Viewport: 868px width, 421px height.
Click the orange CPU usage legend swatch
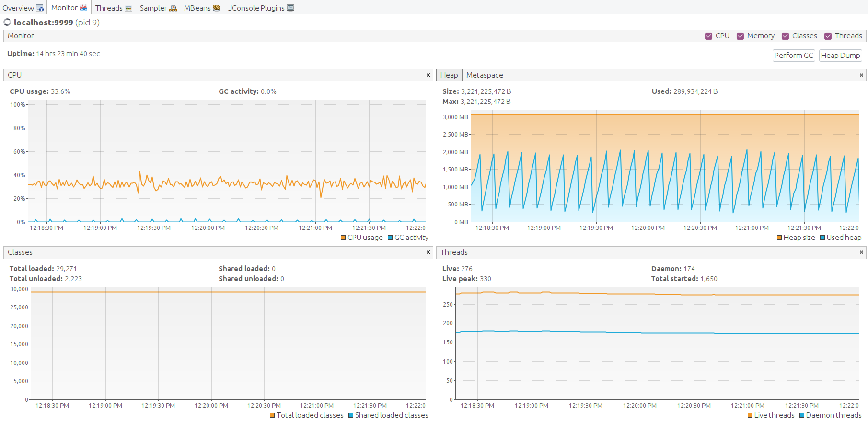click(343, 238)
